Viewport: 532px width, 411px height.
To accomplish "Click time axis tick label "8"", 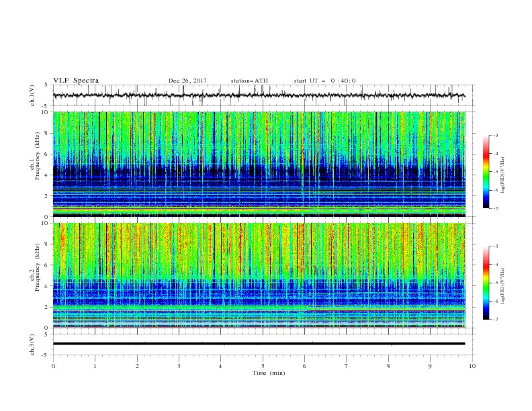I will 388,366.
